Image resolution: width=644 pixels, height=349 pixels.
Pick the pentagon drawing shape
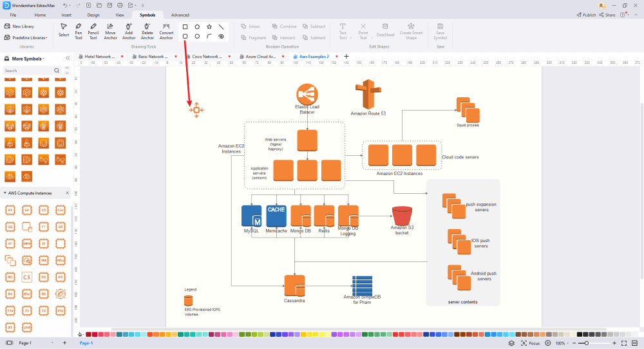(197, 26)
